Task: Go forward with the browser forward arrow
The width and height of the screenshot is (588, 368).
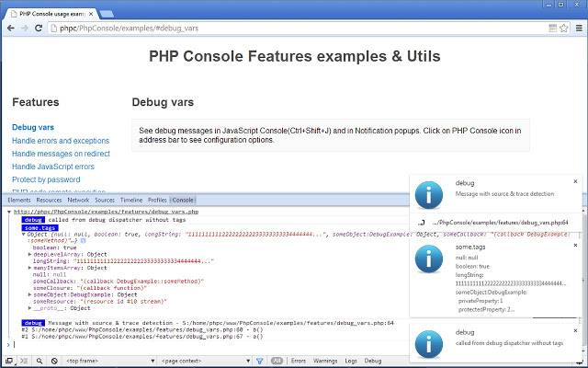Action: (25, 29)
